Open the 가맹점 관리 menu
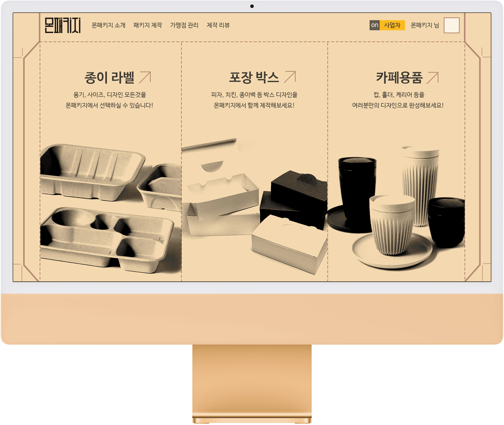The height and width of the screenshot is (425, 504). point(184,25)
